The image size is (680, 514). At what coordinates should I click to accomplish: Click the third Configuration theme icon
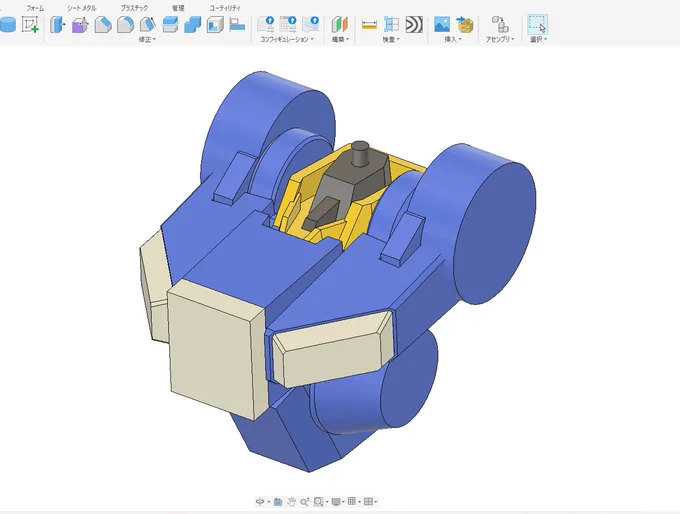pyautogui.click(x=311, y=24)
